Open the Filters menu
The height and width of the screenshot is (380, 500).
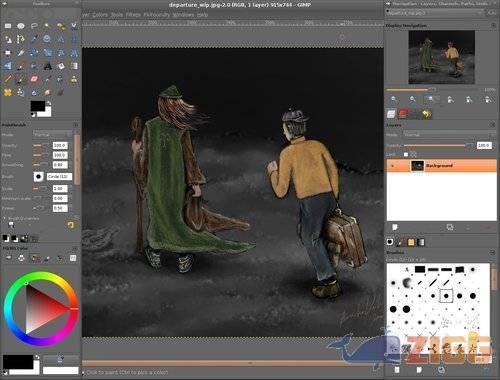(x=133, y=15)
